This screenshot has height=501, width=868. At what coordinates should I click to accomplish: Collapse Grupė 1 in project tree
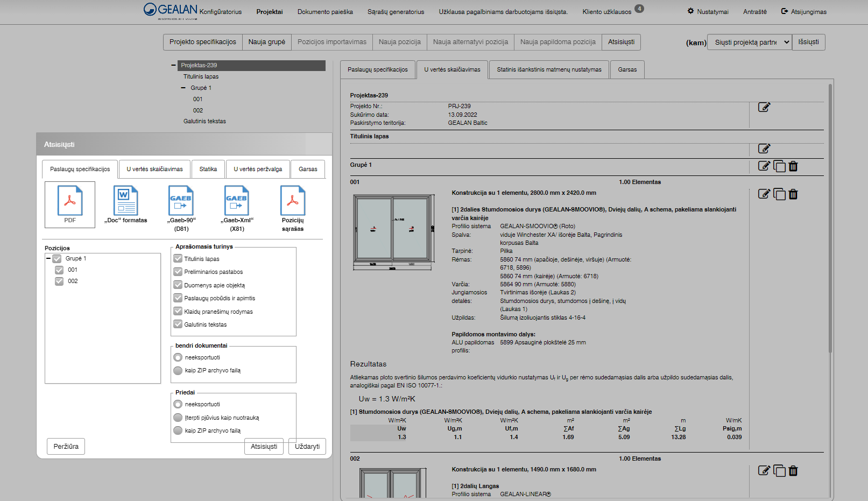click(184, 88)
